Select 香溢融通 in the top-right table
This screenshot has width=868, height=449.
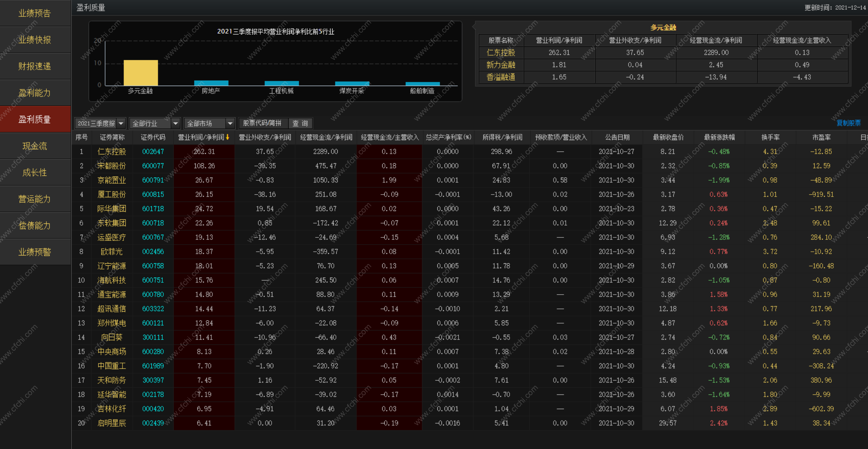pyautogui.click(x=501, y=77)
